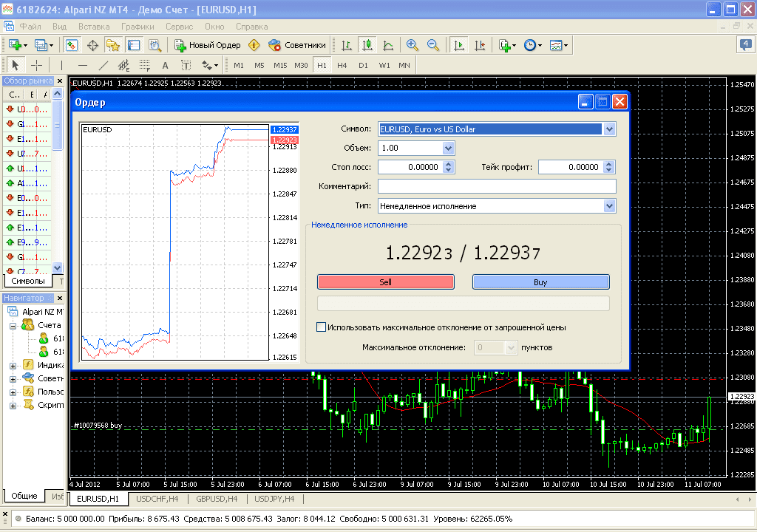This screenshot has width=757, height=532.
Task: Toggle the Terminal window icon
Action: (133, 45)
